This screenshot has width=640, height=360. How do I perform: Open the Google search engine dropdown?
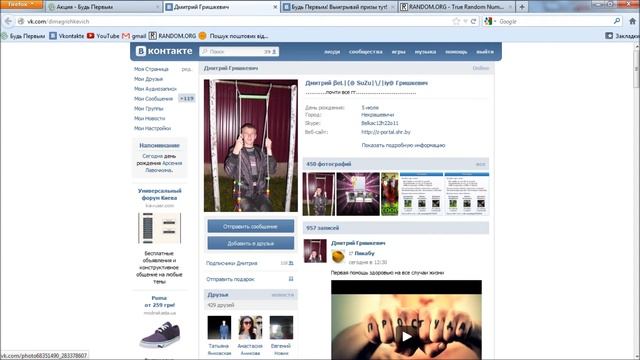click(x=490, y=21)
